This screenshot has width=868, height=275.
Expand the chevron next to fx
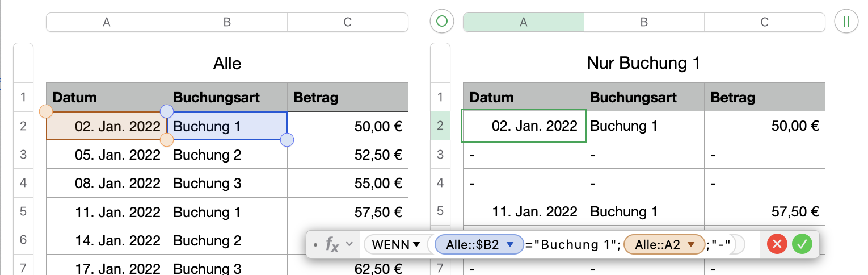click(x=349, y=245)
